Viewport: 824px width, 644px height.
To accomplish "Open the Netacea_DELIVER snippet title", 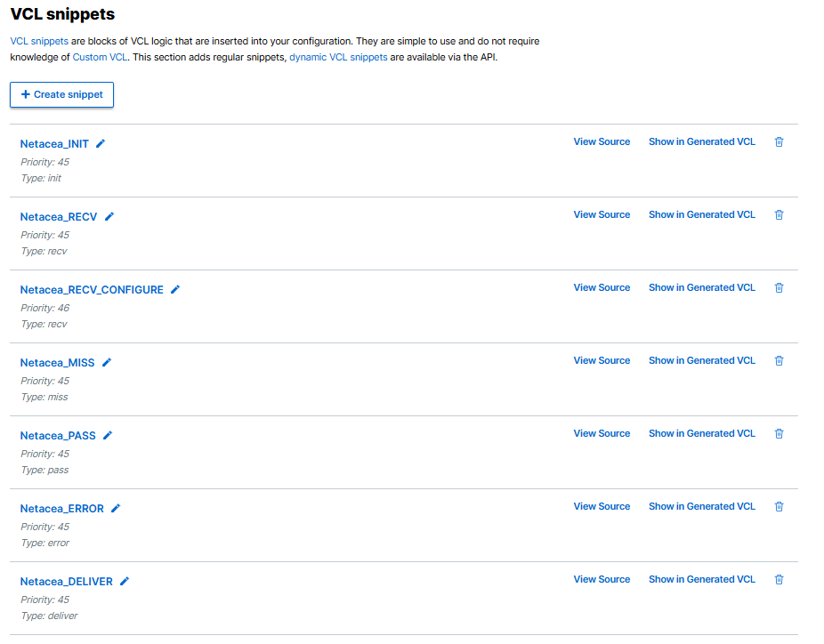I will 67,582.
